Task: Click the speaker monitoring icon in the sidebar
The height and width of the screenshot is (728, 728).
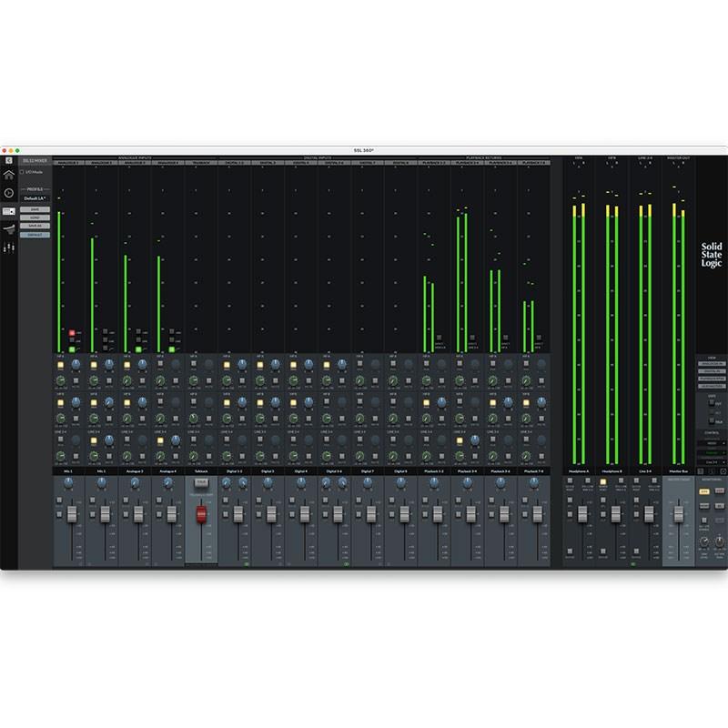Action: click(10, 229)
